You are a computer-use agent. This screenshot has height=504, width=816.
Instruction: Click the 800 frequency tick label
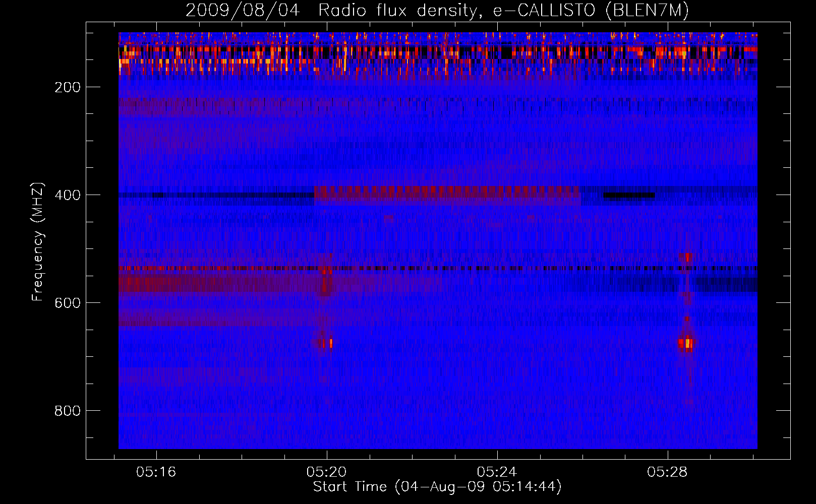click(x=68, y=411)
